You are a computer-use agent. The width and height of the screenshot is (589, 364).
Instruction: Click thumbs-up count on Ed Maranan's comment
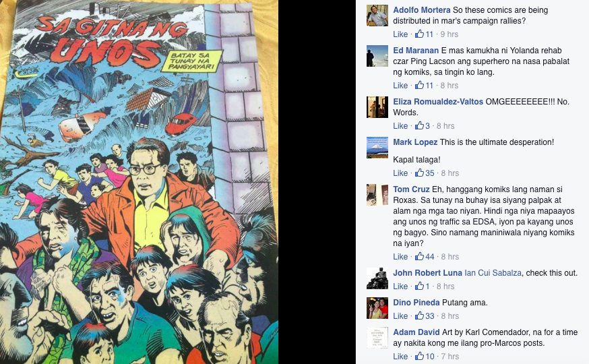coord(429,86)
